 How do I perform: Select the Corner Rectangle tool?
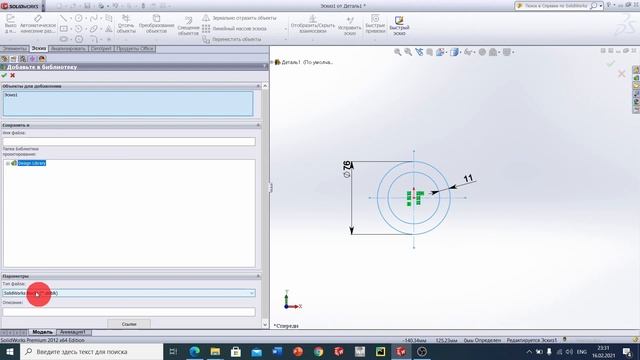(64, 29)
